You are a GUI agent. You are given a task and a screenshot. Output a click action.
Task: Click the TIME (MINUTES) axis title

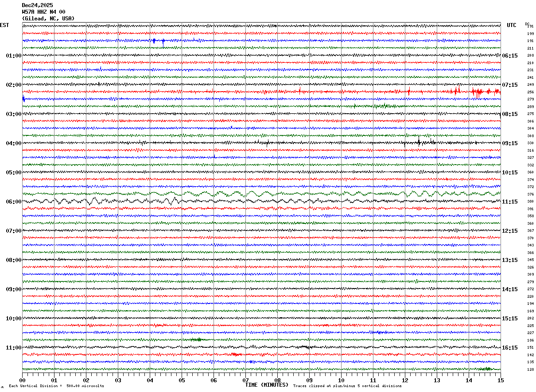click(267, 385)
